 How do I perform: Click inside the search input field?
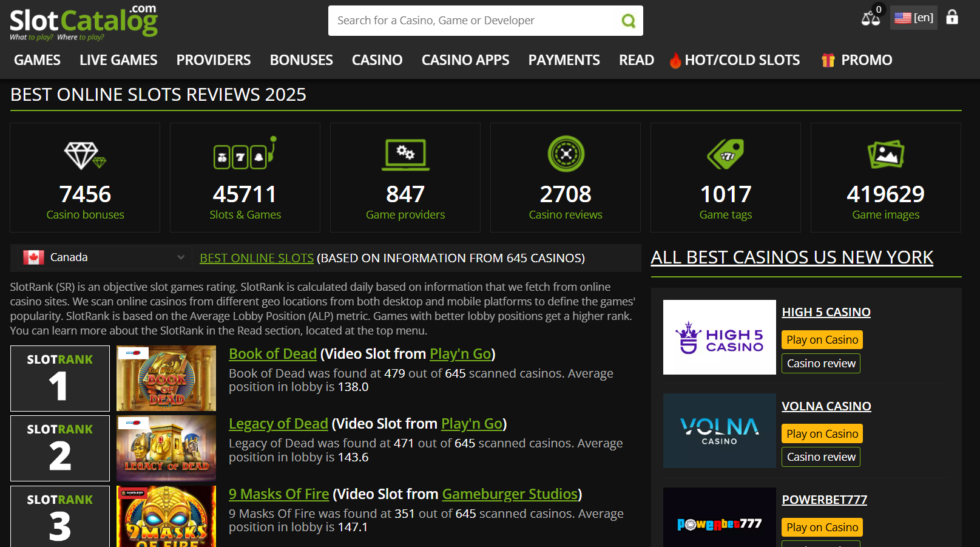[x=473, y=20]
